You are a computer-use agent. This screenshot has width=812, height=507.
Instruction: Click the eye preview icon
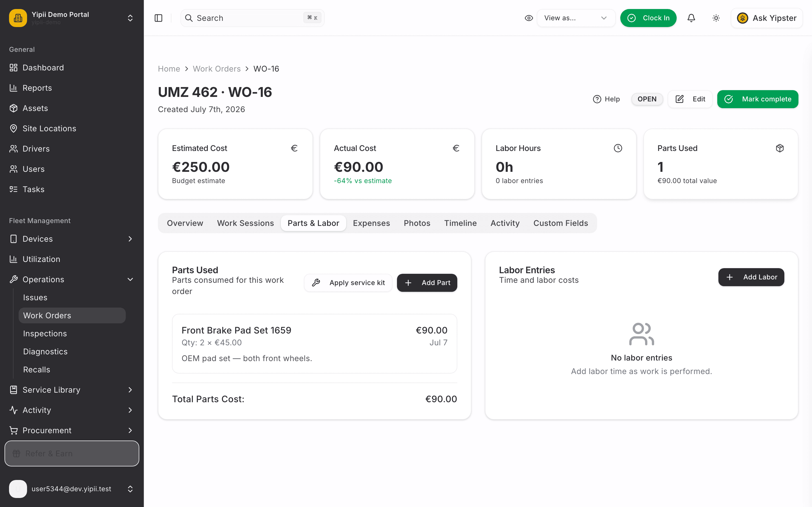529,18
